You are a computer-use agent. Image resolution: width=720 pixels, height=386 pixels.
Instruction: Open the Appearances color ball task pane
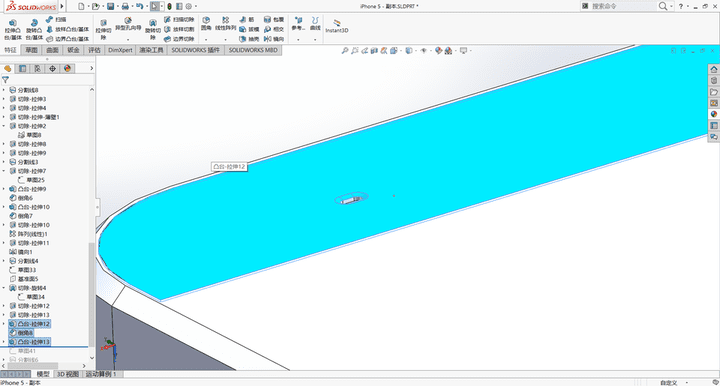tap(714, 114)
